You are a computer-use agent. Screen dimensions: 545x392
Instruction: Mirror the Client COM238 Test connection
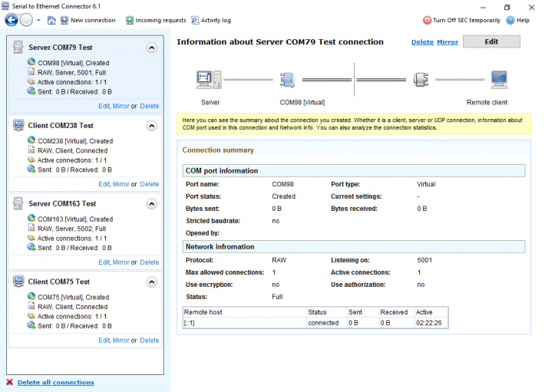121,184
